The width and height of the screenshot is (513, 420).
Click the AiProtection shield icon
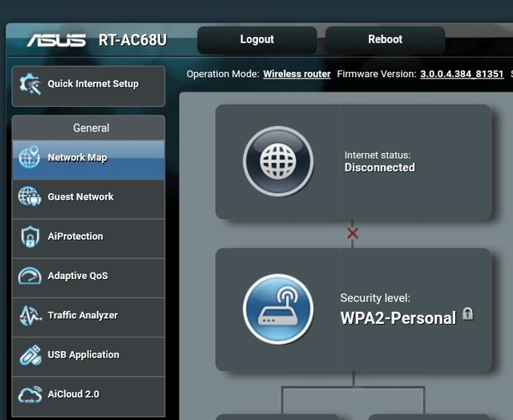tap(30, 236)
